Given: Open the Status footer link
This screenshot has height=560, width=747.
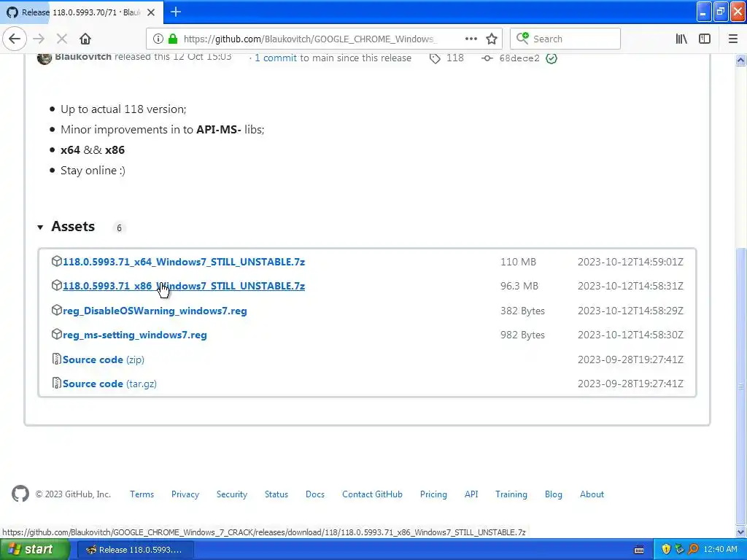Looking at the screenshot, I should coord(276,494).
